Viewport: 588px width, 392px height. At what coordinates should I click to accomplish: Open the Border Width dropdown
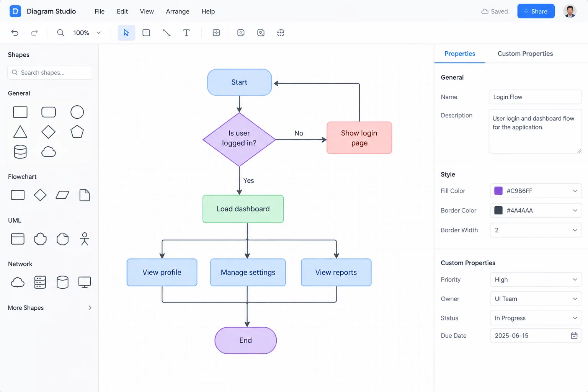(x=536, y=230)
